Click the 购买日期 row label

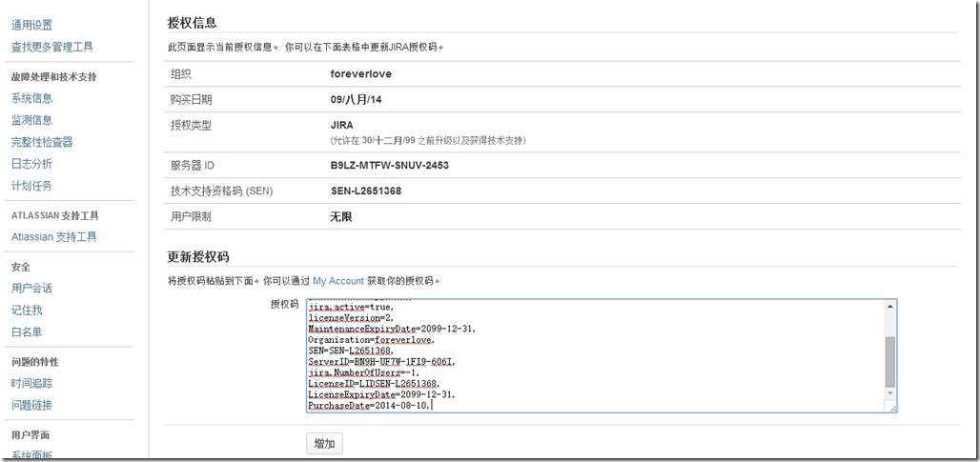(x=192, y=100)
